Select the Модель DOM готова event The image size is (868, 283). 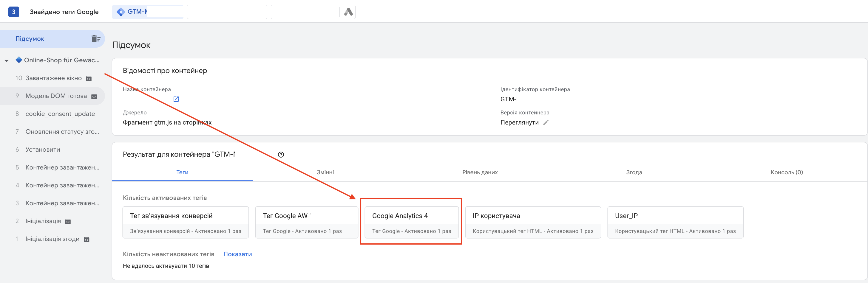[x=56, y=96]
